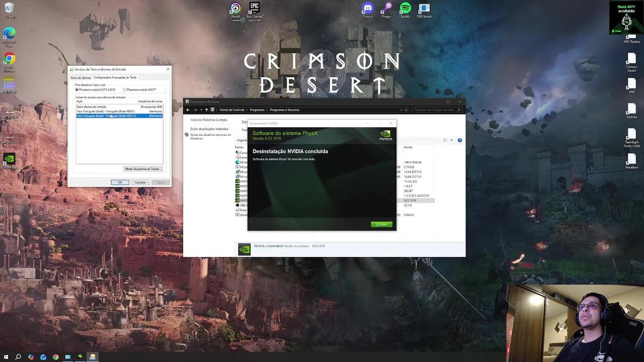Expand the view options dropdown arrow
This screenshot has width=644, height=362.
[451, 140]
